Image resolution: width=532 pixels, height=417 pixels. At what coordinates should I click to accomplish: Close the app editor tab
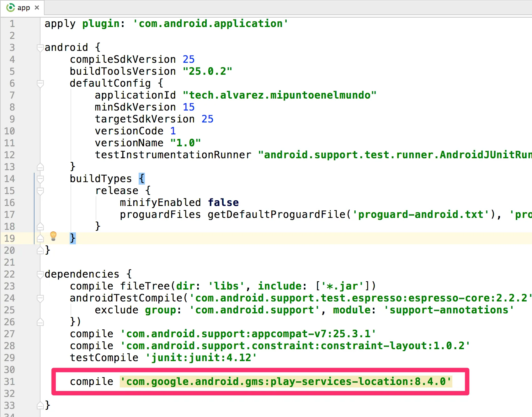point(37,8)
